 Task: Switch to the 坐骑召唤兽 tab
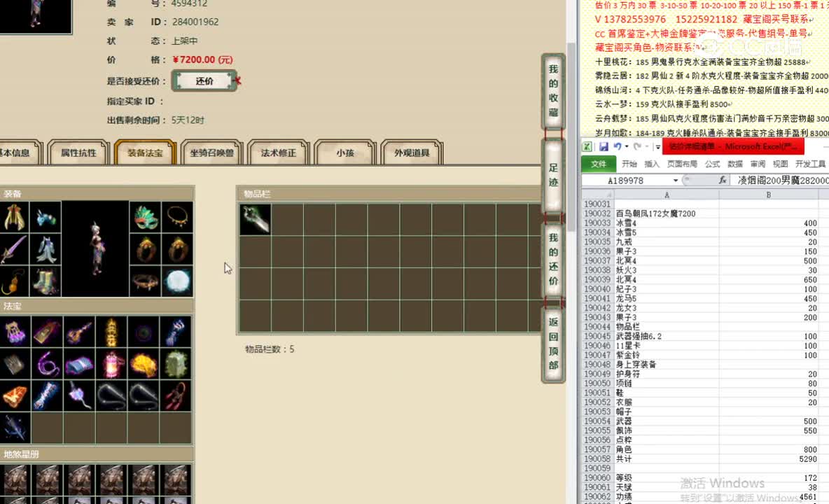(211, 153)
